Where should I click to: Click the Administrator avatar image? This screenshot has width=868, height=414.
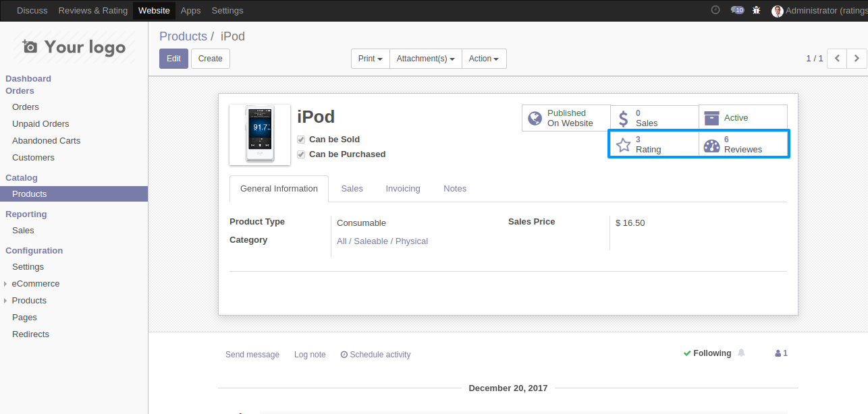[777, 11]
